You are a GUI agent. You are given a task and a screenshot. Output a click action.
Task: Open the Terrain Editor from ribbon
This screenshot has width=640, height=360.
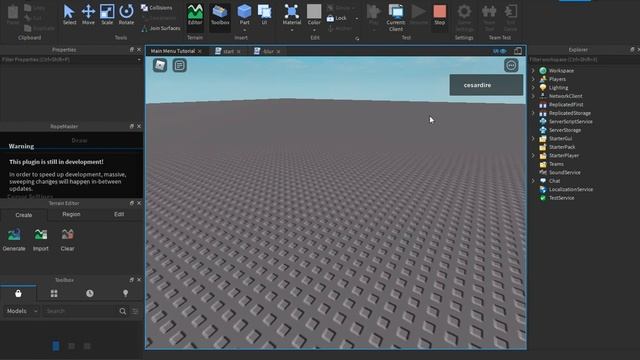click(195, 15)
